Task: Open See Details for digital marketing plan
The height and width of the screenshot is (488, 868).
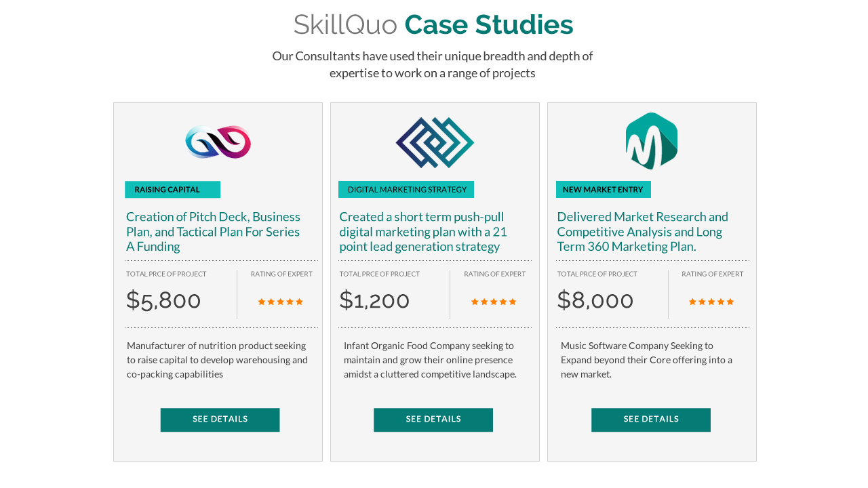Action: (x=433, y=420)
